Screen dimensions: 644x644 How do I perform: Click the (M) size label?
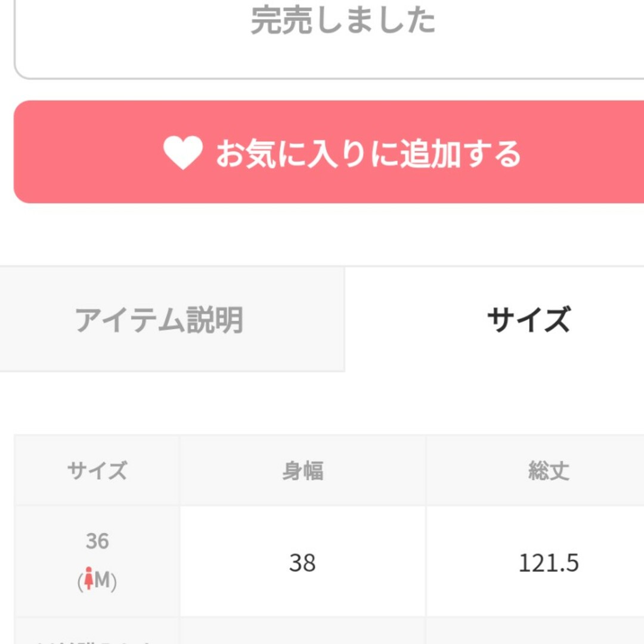coord(97,580)
